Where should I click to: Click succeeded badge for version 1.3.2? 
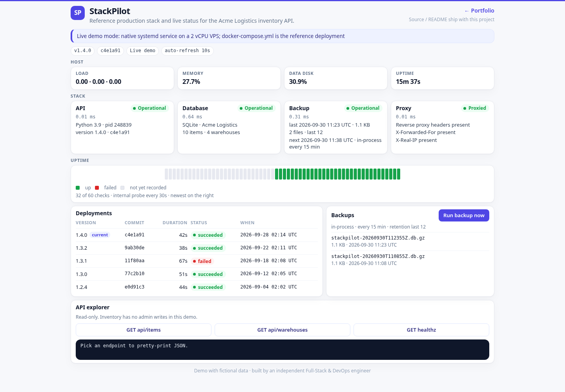[208, 248]
